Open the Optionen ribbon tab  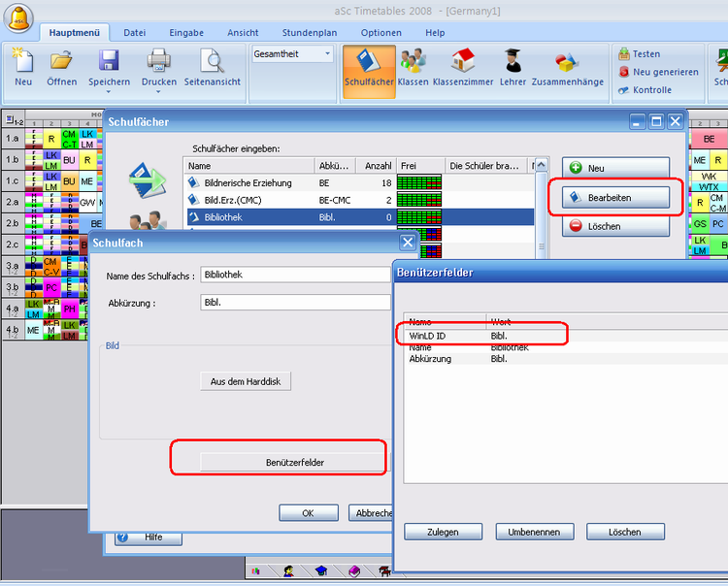tap(381, 32)
